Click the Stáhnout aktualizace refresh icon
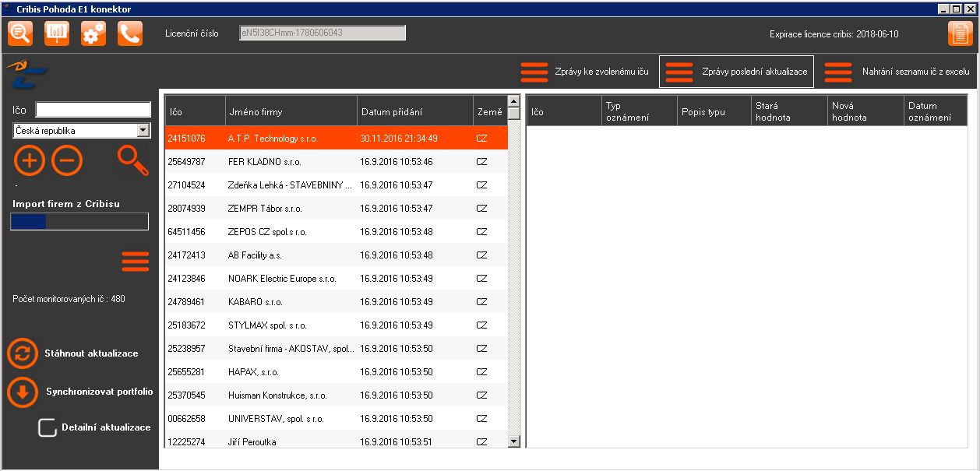Image resolution: width=980 pixels, height=471 pixels. coord(23,353)
